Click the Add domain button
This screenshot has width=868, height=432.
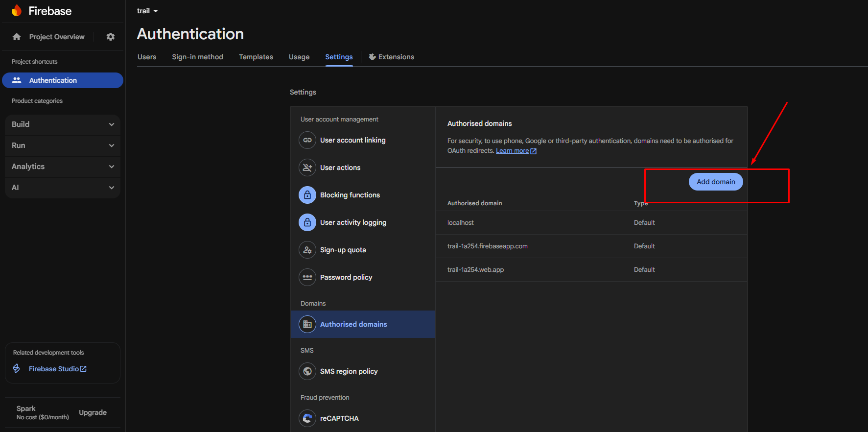pyautogui.click(x=716, y=182)
